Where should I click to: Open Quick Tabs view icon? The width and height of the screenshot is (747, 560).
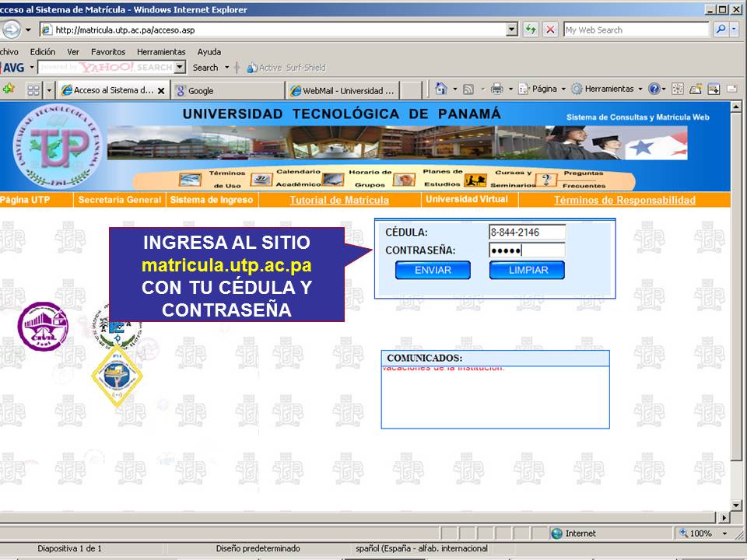point(33,89)
